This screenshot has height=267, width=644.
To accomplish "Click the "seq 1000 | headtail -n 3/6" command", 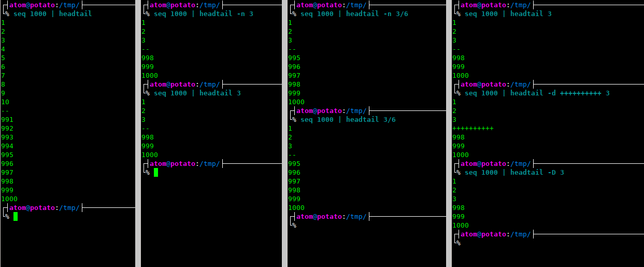I will coord(354,14).
